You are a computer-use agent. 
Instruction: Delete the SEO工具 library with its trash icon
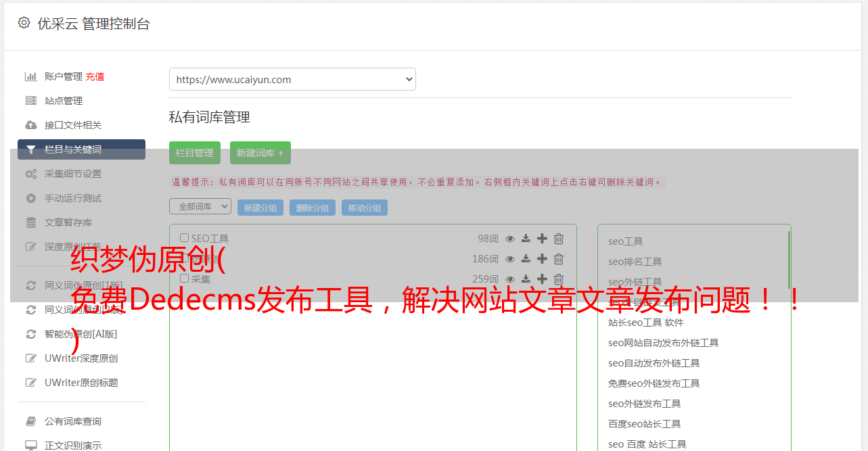click(559, 239)
